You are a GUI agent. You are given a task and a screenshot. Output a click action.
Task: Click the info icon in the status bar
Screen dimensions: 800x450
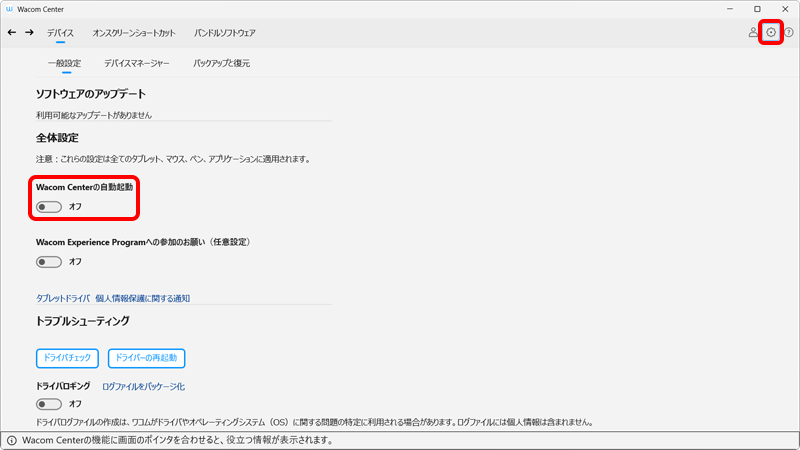click(12, 440)
